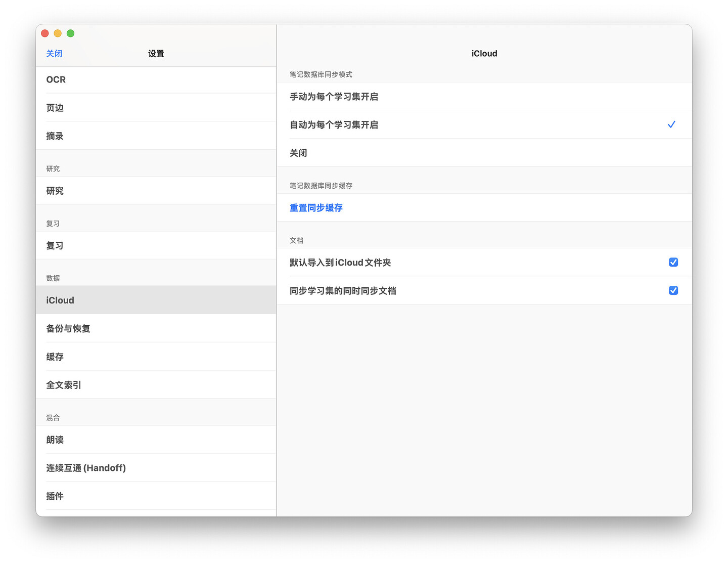
Task: Click the 文档 section label
Action: coord(297,240)
